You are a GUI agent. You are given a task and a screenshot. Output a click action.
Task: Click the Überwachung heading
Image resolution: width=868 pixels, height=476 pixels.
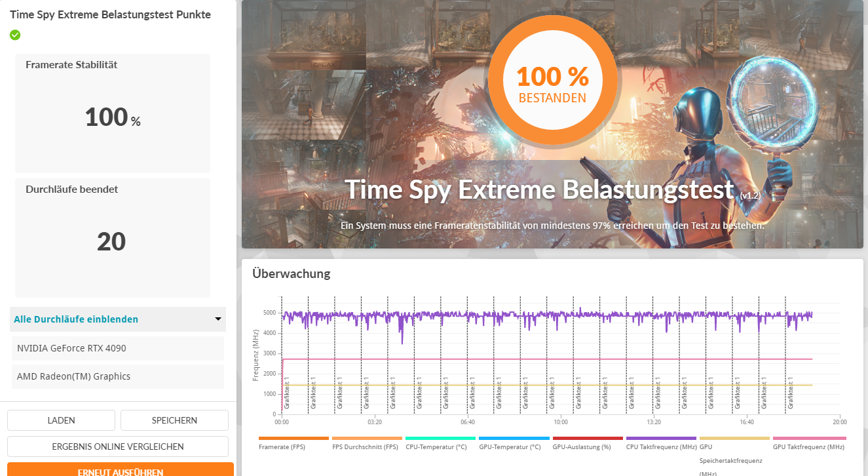click(292, 273)
